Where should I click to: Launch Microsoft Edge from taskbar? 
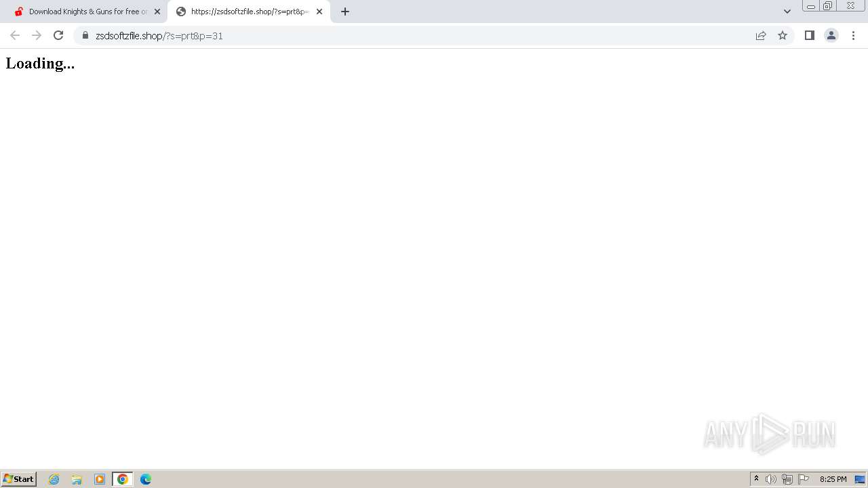146,479
